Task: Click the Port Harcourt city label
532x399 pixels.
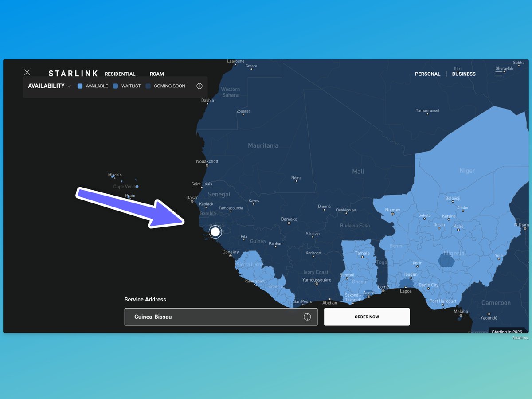Action: [x=443, y=301]
